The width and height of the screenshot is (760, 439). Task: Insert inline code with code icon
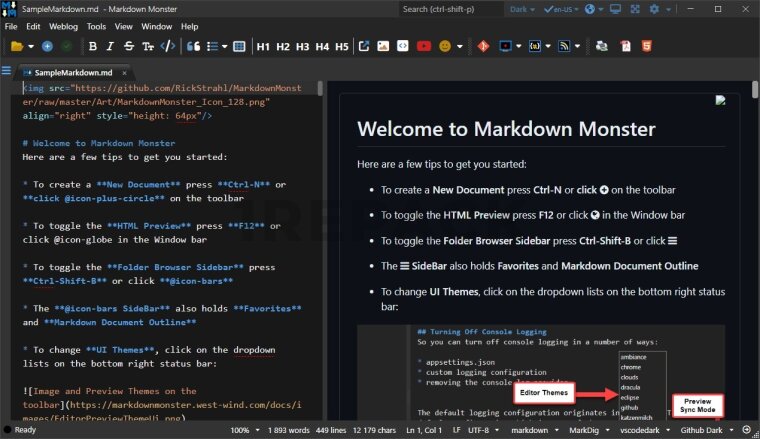168,46
